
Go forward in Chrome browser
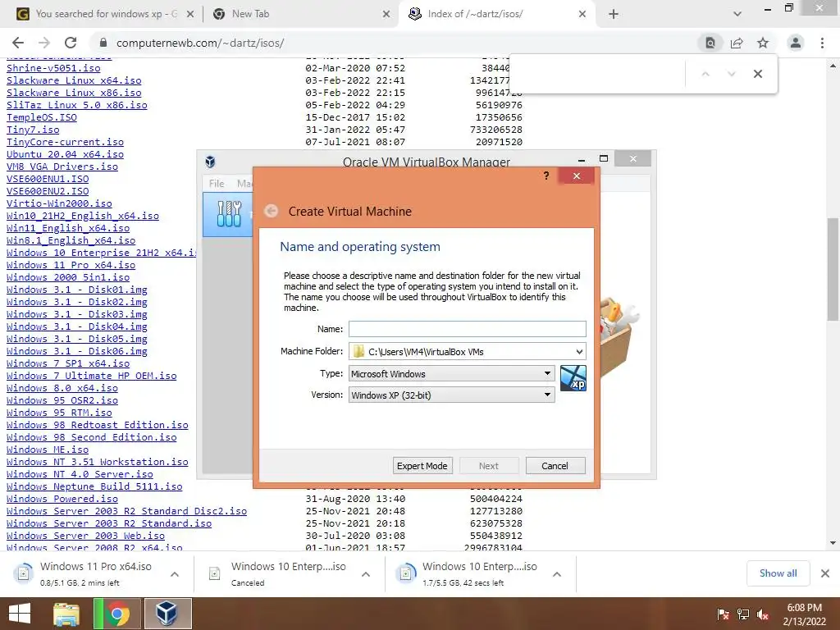coord(44,43)
